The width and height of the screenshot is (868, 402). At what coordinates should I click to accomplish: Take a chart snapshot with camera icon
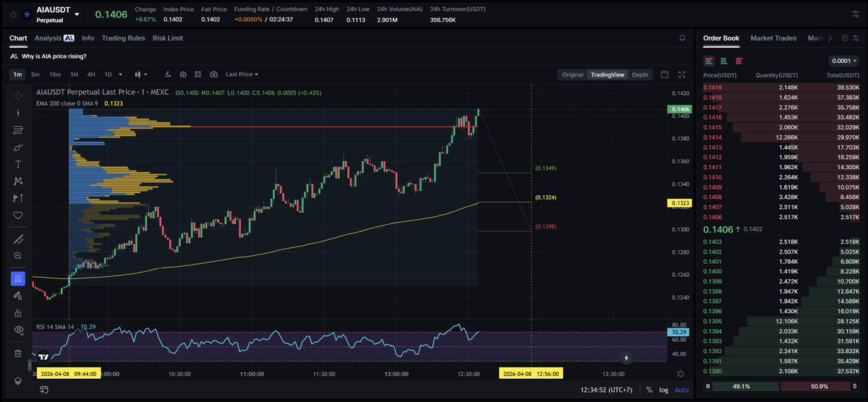coord(213,74)
